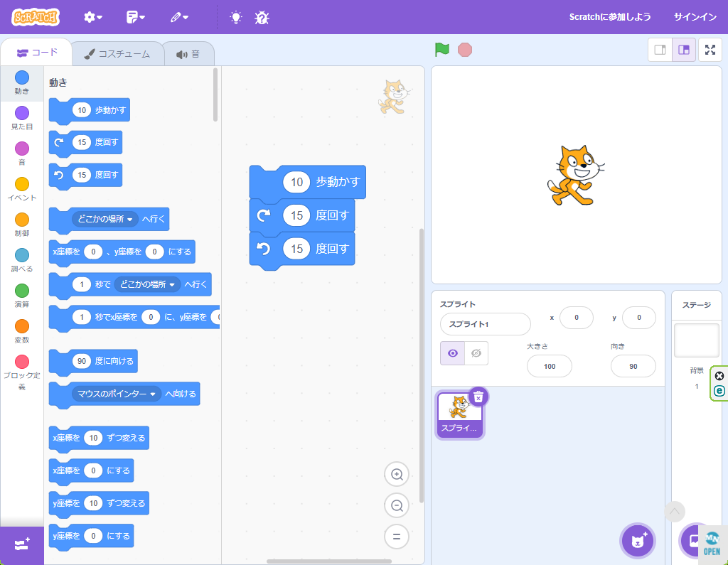Delete sprite with trash icon
The width and height of the screenshot is (728, 565).
point(478,397)
